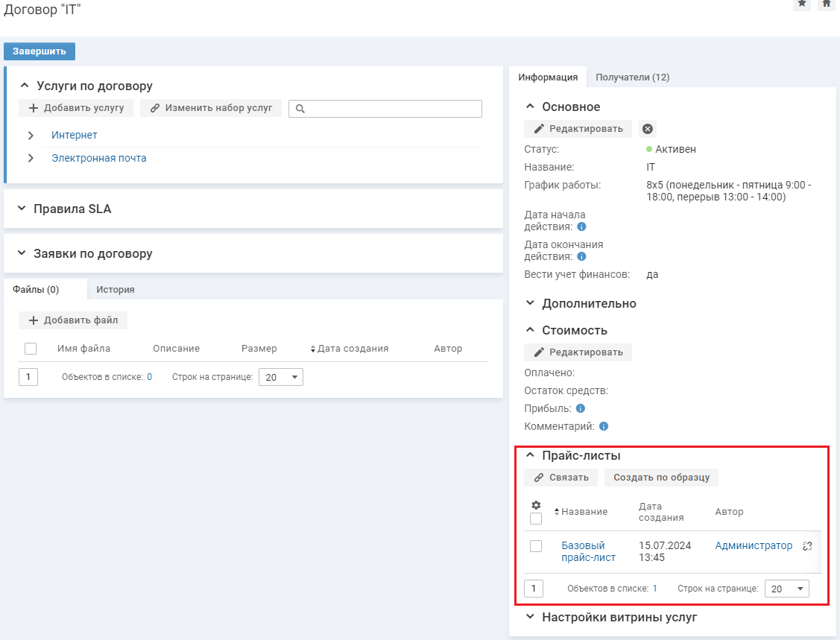
Task: Click the info icon next to Комментарий
Action: coord(604,427)
